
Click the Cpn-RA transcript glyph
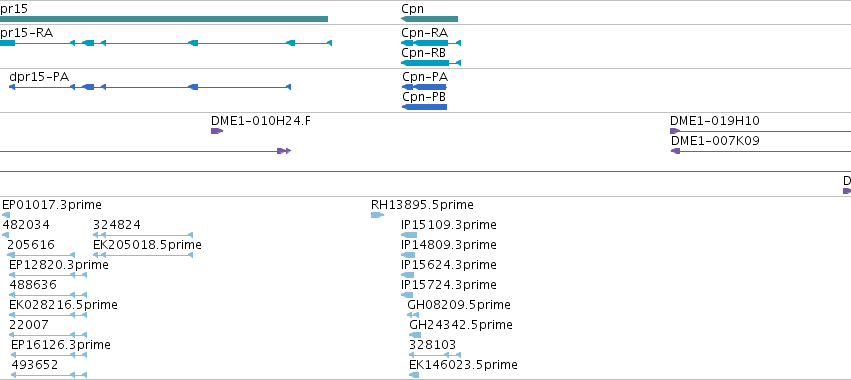coord(431,43)
